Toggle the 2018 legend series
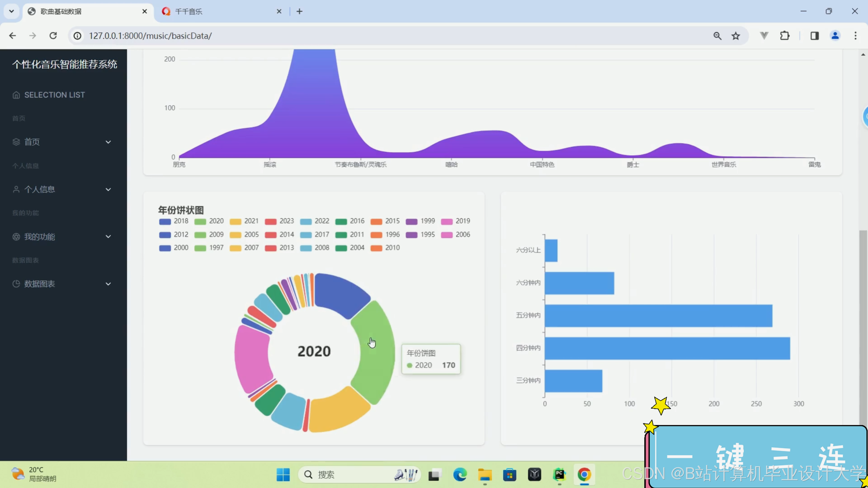Image resolution: width=868 pixels, height=488 pixels. pos(174,221)
